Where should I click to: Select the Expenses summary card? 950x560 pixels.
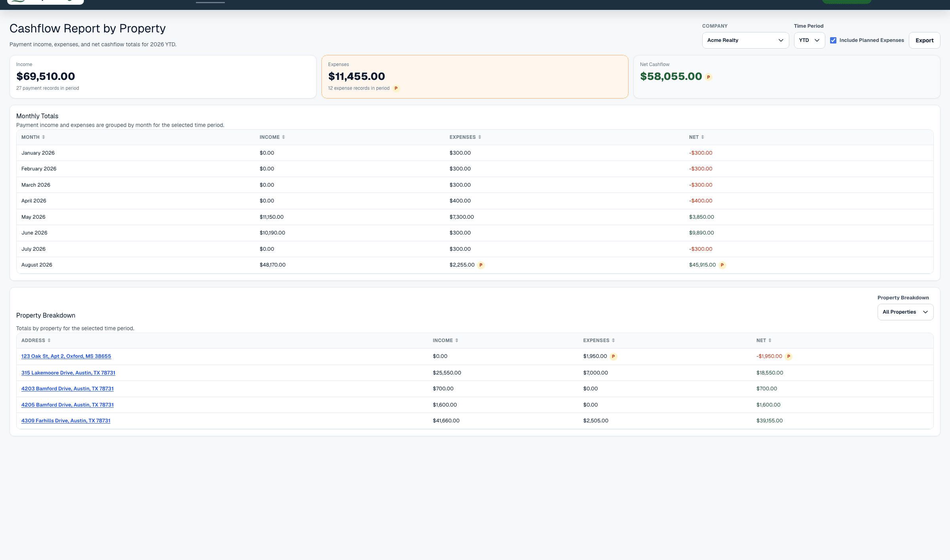click(475, 77)
